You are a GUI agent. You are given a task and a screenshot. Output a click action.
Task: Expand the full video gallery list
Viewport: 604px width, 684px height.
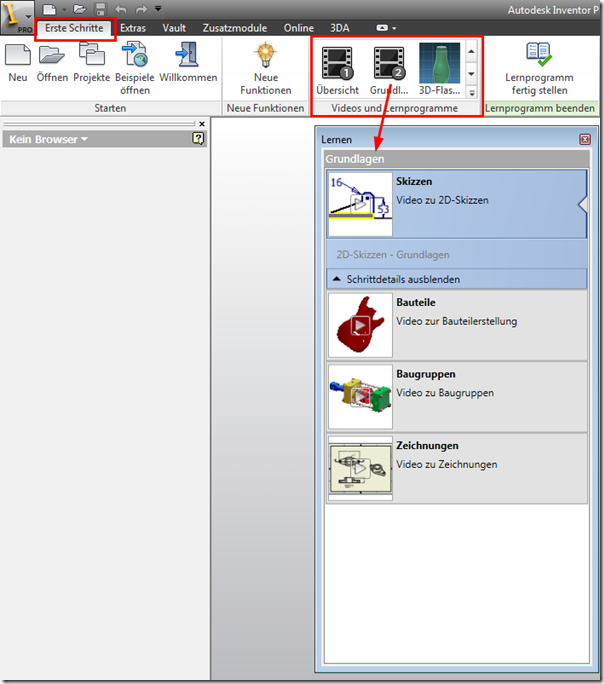471,92
